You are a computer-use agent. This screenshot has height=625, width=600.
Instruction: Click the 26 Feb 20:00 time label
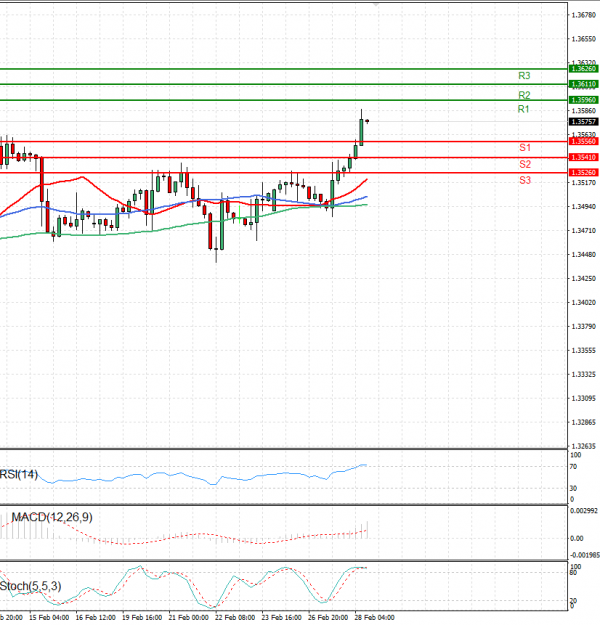(328, 617)
